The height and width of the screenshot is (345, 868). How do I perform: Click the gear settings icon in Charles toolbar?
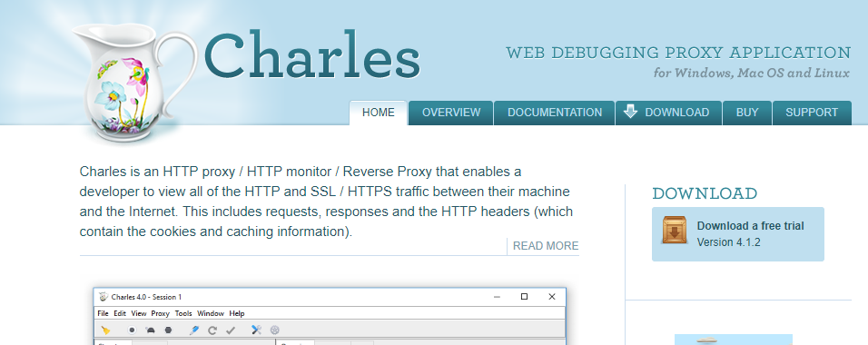pos(274,330)
